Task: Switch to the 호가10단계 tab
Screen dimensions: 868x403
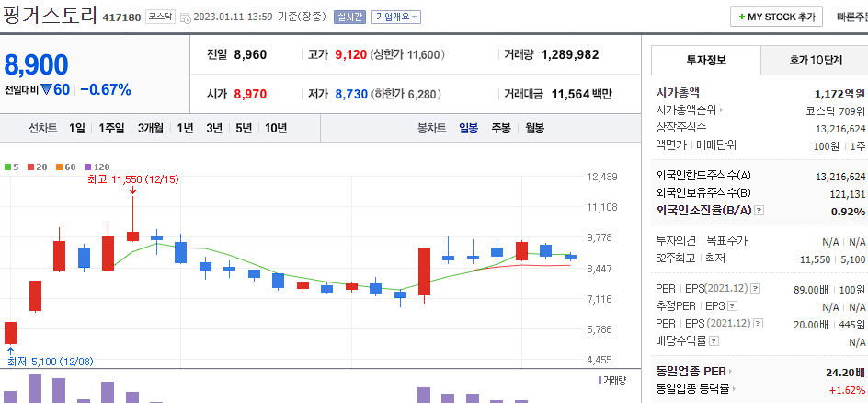Action: pos(816,61)
